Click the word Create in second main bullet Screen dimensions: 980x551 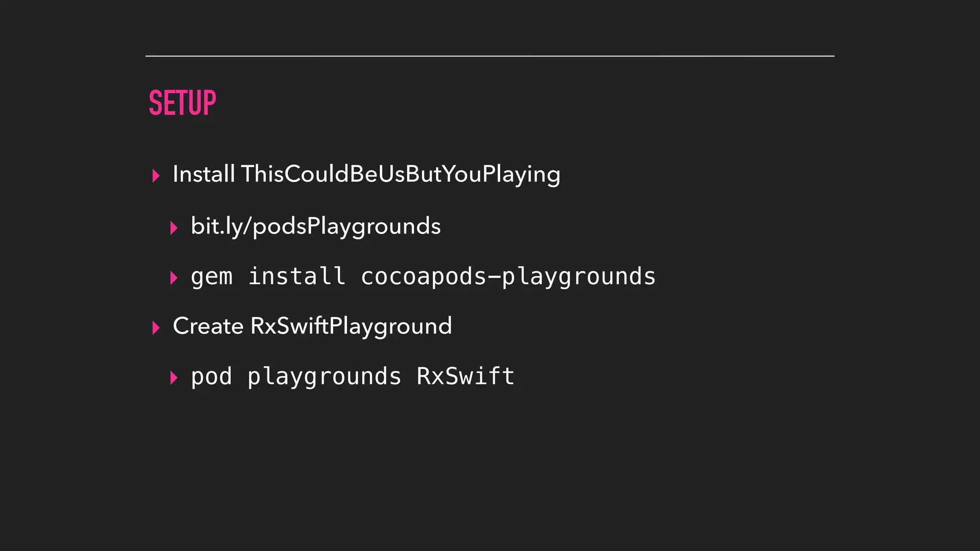coord(208,326)
